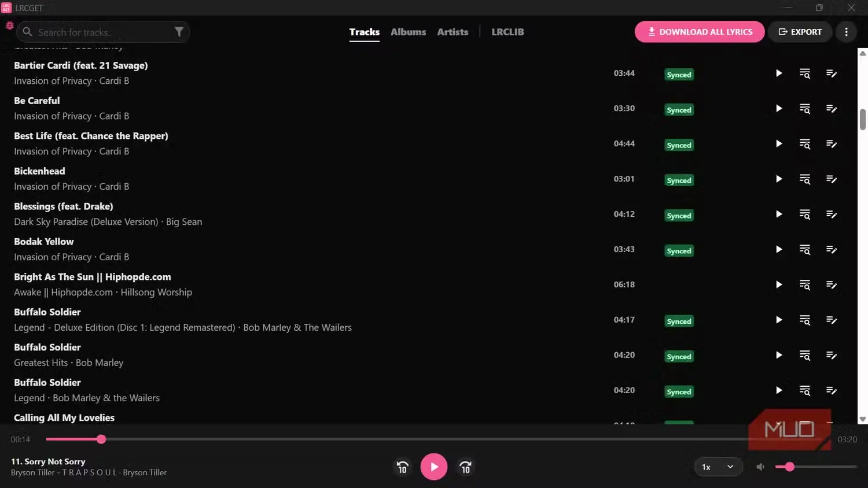This screenshot has height=488, width=868.
Task: Play Bright As The Sun track
Action: [779, 284]
